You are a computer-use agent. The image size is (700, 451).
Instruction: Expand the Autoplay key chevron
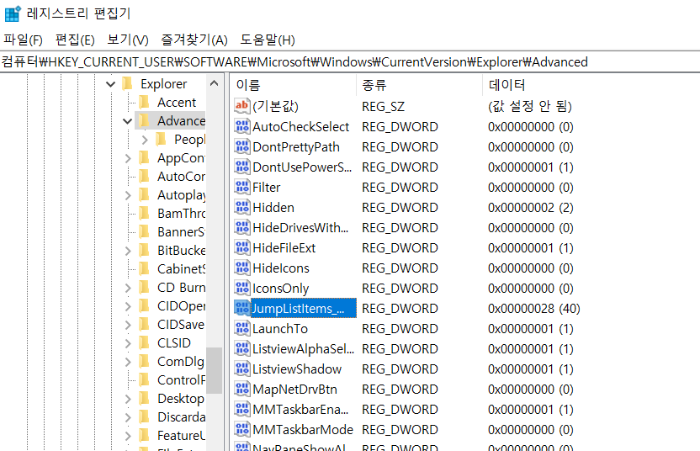coord(128,195)
